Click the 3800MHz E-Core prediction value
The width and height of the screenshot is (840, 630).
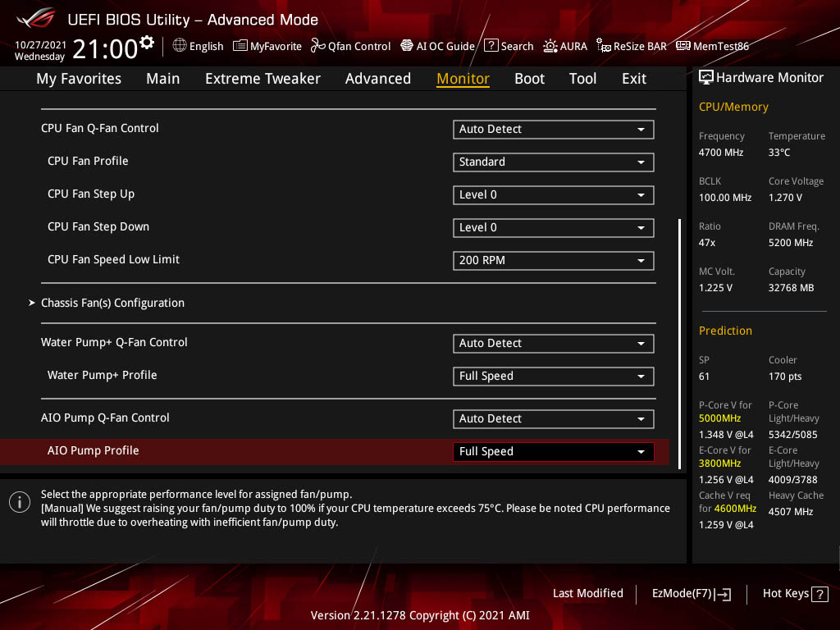click(x=719, y=463)
